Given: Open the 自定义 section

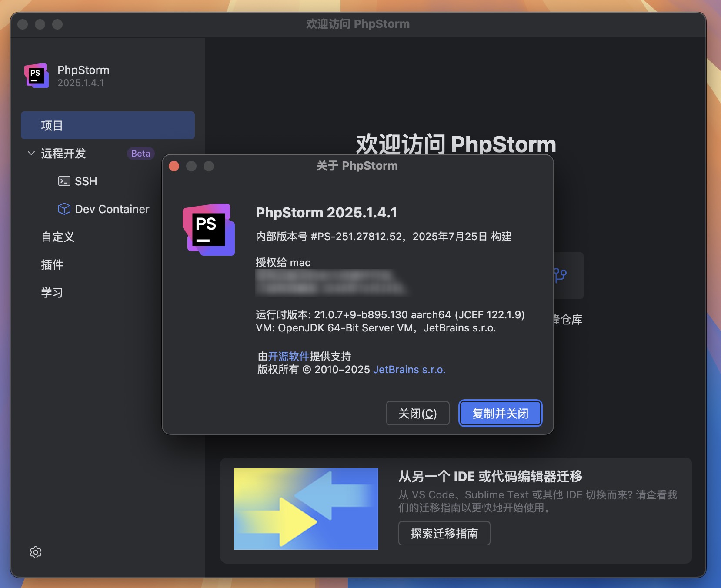Looking at the screenshot, I should point(57,237).
